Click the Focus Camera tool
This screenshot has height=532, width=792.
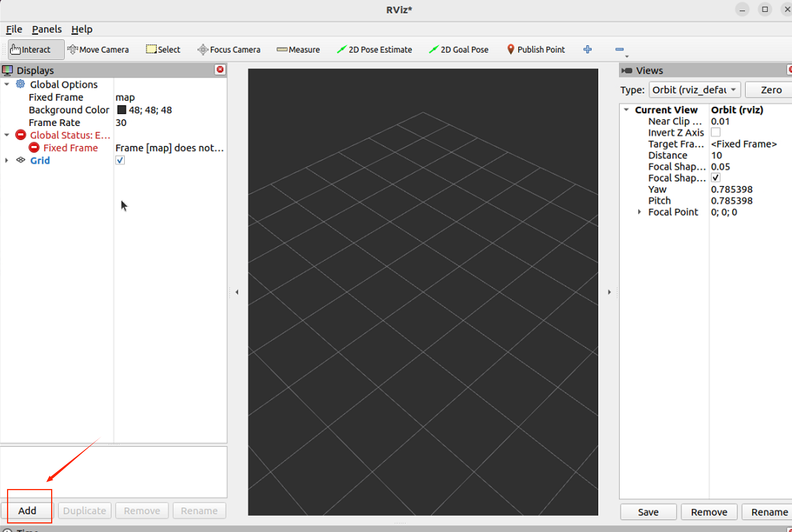(x=229, y=50)
